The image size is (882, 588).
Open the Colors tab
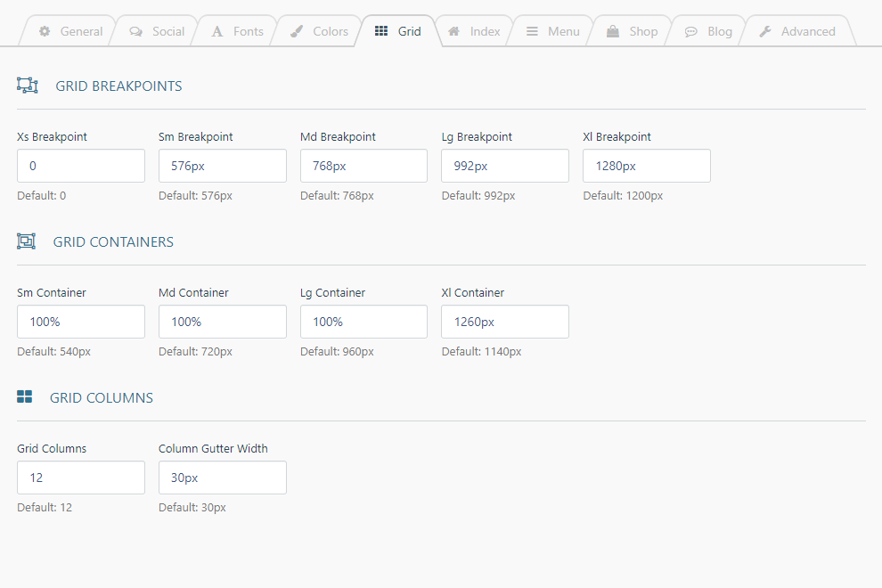pos(320,31)
